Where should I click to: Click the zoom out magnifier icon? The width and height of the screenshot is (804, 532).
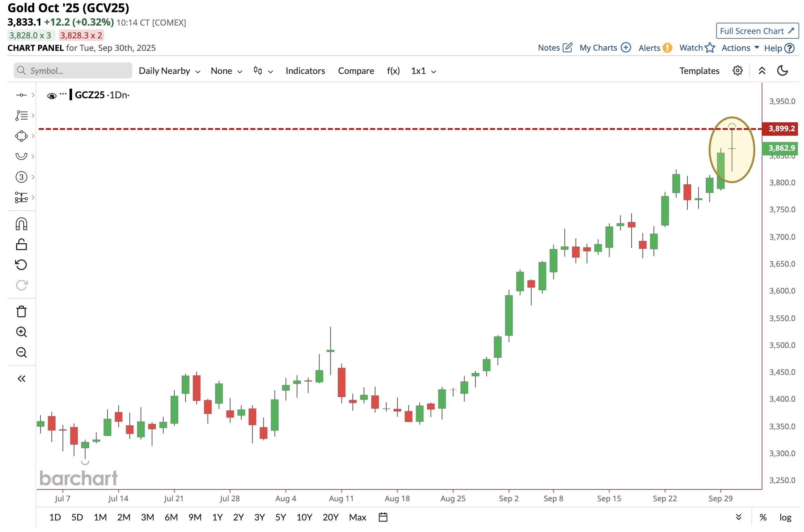(x=21, y=352)
